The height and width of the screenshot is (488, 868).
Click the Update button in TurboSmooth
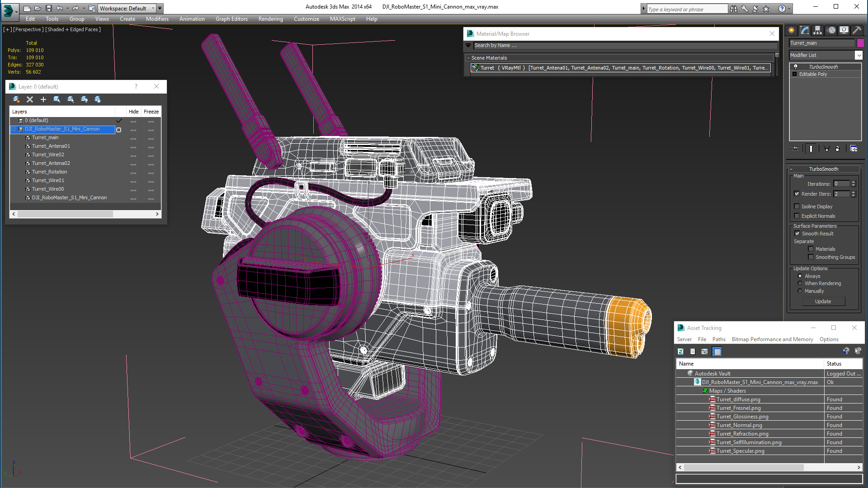pos(823,301)
